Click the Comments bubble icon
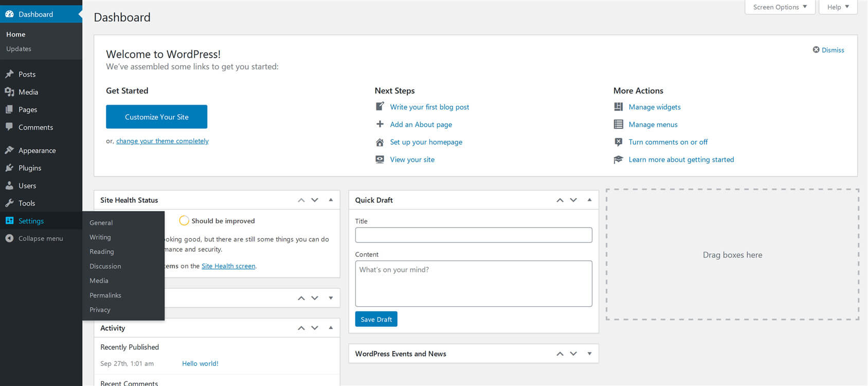The image size is (868, 386). pyautogui.click(x=9, y=127)
